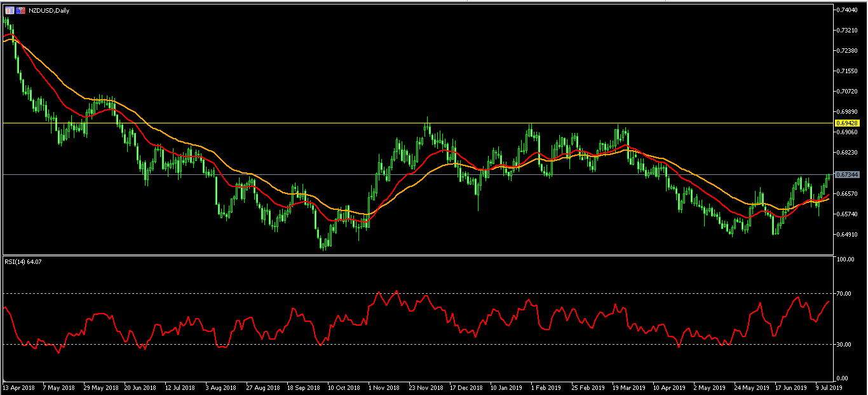Click the 17 Dec 2018 date label
The height and width of the screenshot is (395, 868).
click(x=466, y=387)
